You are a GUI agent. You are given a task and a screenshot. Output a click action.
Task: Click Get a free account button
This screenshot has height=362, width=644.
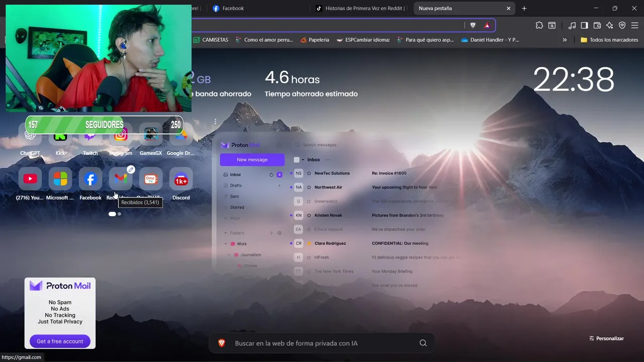tap(60, 341)
